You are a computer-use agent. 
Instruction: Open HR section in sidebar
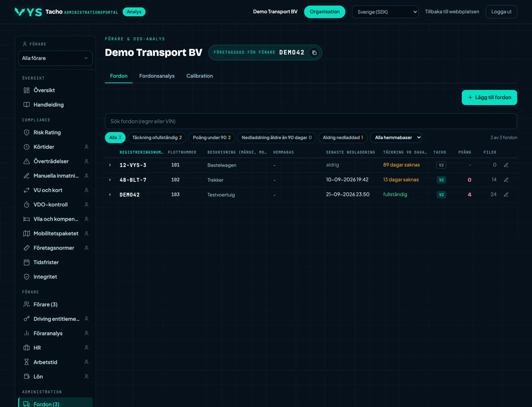(x=55, y=348)
